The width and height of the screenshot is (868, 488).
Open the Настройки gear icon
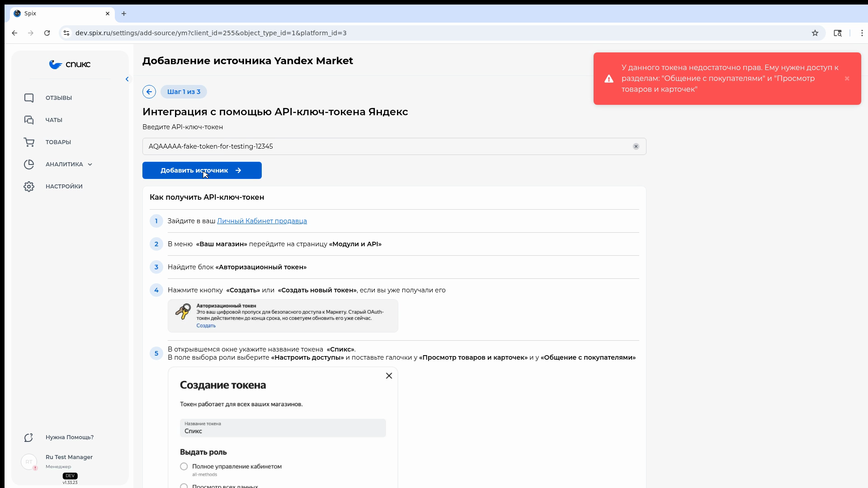coord(29,187)
